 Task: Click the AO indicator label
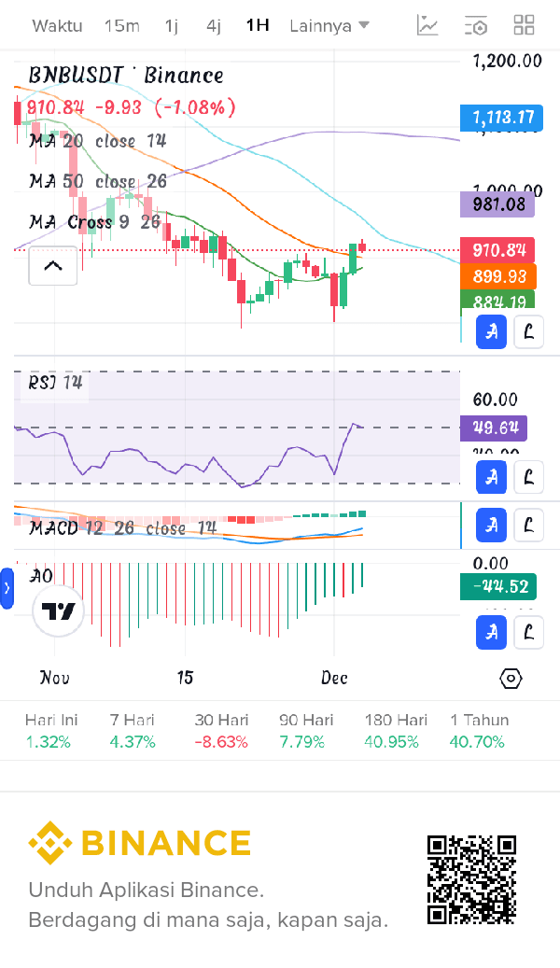click(42, 576)
